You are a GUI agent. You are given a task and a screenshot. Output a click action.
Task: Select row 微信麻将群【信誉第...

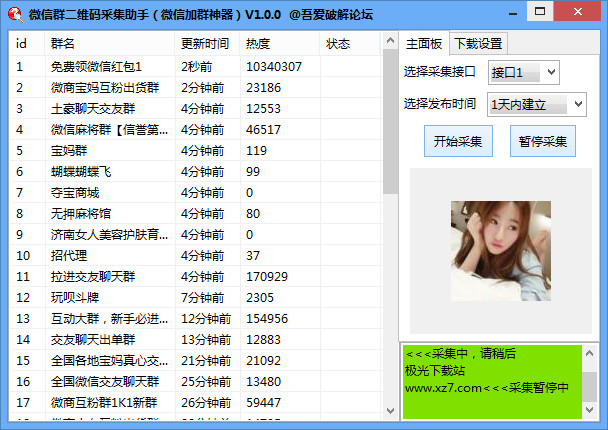point(195,130)
